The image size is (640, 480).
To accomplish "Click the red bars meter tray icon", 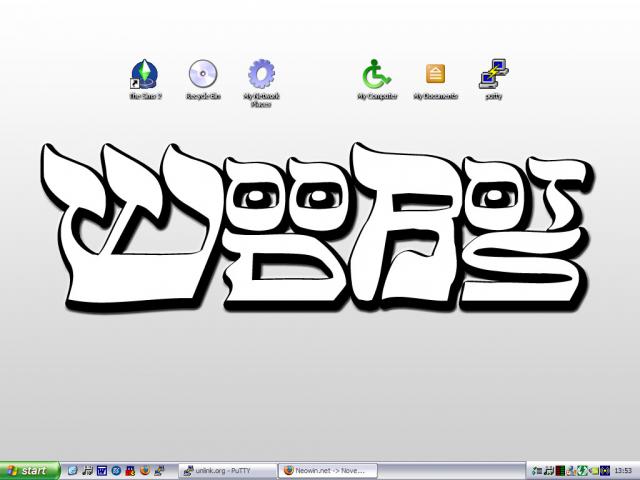I will 560,471.
